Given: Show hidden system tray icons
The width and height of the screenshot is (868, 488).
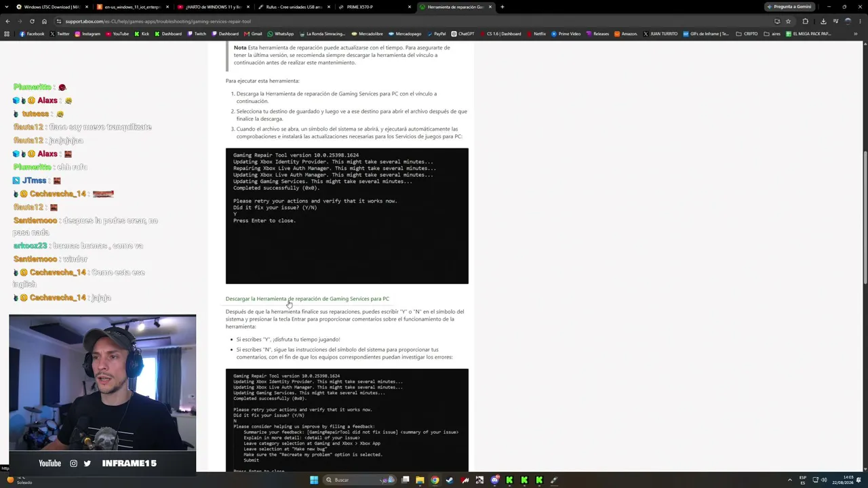Looking at the screenshot, I should click(789, 480).
